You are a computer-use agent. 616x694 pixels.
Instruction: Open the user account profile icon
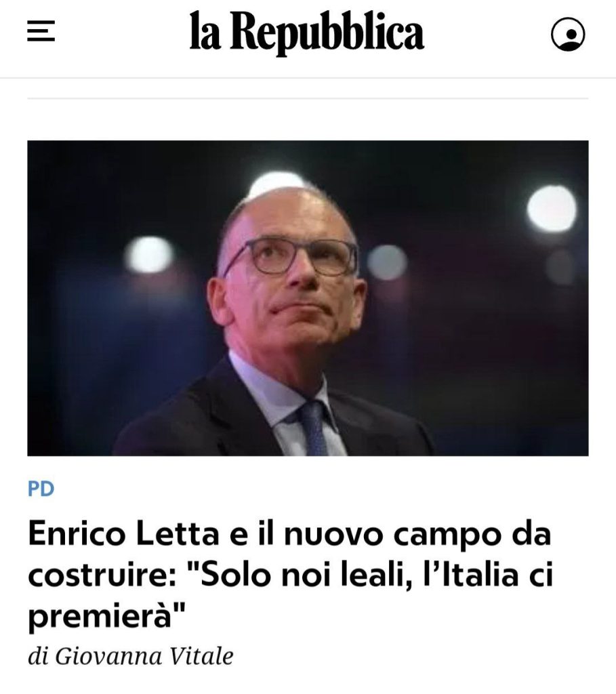pyautogui.click(x=568, y=34)
